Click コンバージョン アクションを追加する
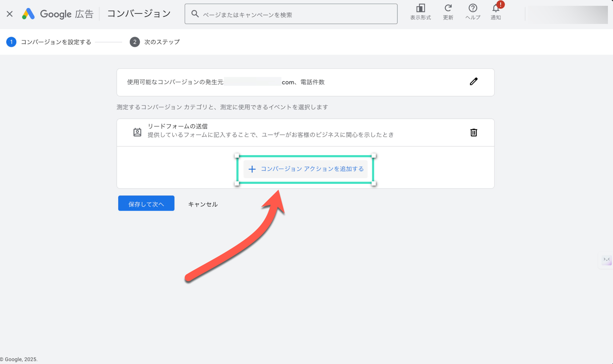Image resolution: width=613 pixels, height=364 pixels. (306, 169)
